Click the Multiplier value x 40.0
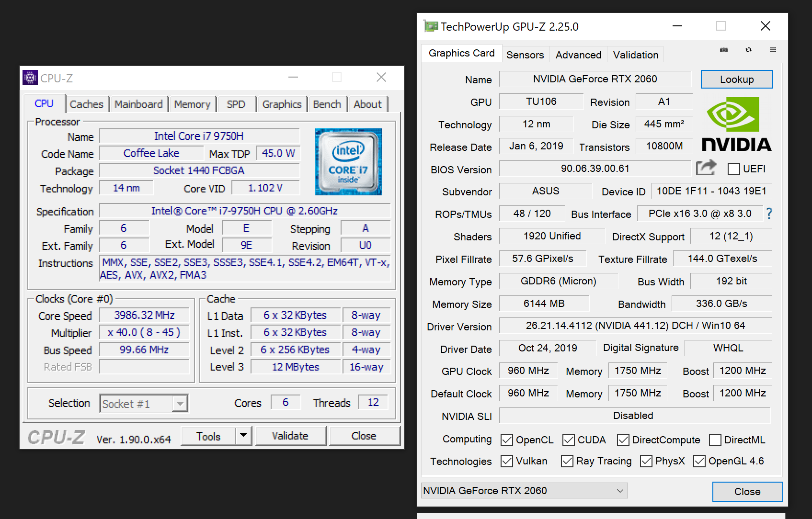The image size is (812, 519). (145, 332)
